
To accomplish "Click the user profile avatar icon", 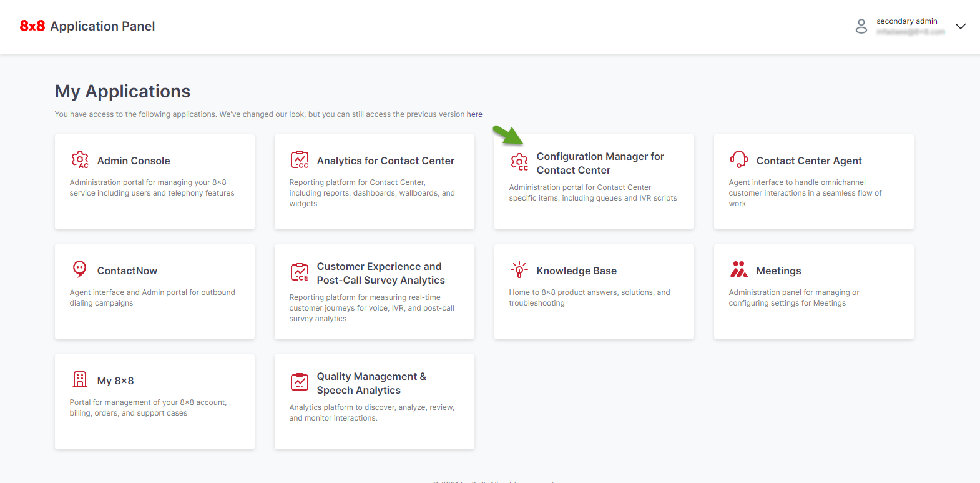I will coord(861,26).
